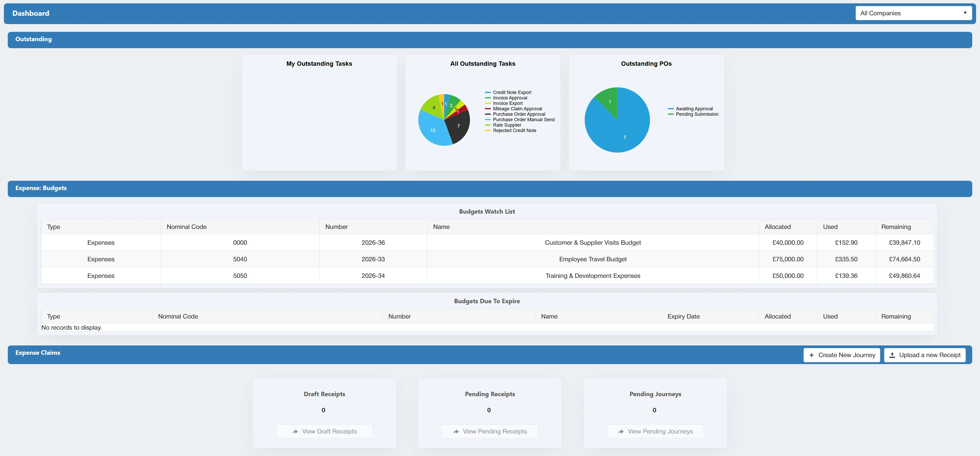Sort Budgets Watch List by Type column
The width and height of the screenshot is (980, 456).
pos(101,227)
